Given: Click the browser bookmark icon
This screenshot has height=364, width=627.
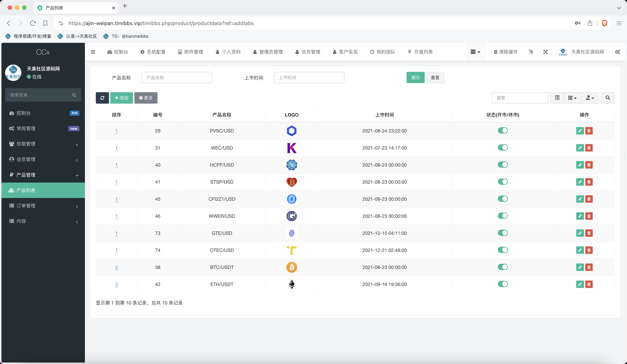Looking at the screenshot, I should tap(45, 23).
